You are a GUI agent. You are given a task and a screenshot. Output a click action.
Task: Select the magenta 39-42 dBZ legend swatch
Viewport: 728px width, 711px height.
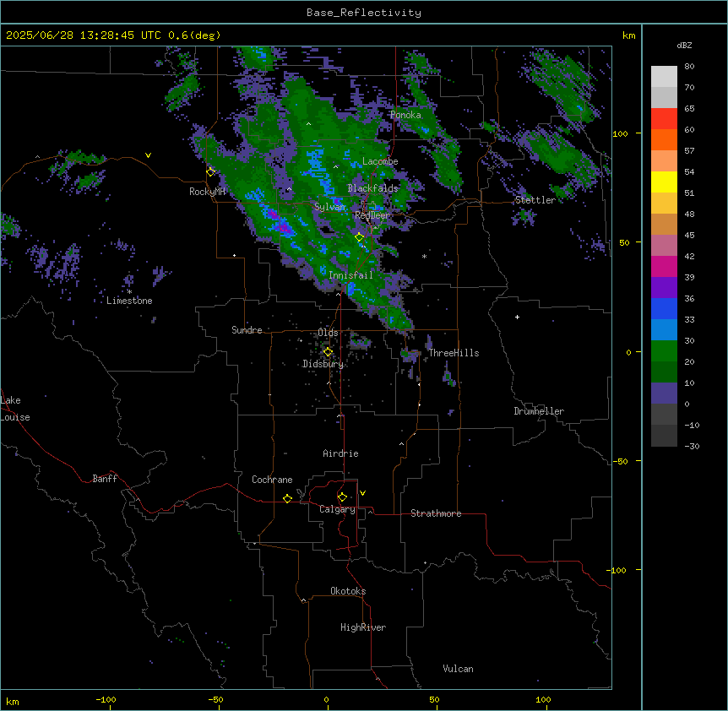tap(664, 266)
